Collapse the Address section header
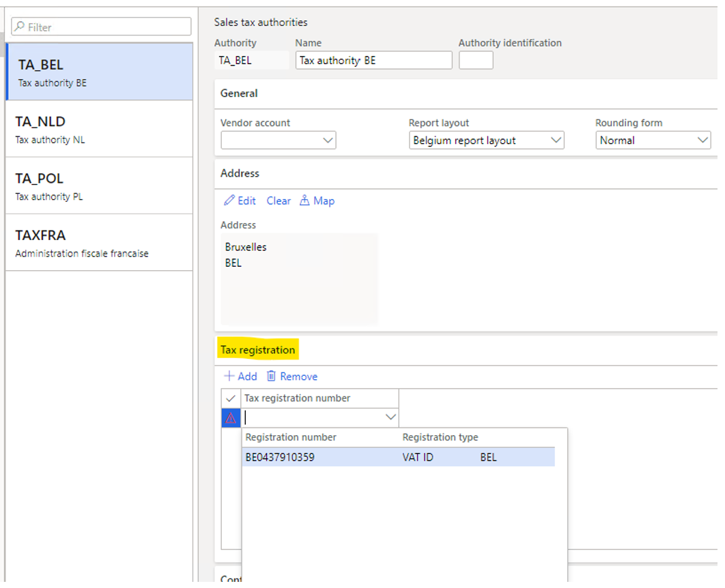Viewport: 725px width, 588px height. (239, 173)
